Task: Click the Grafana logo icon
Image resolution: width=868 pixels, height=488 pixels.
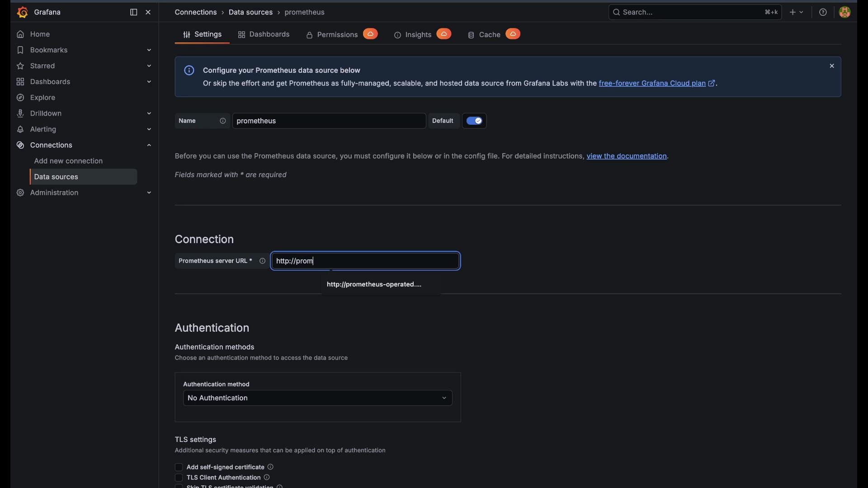Action: [22, 12]
